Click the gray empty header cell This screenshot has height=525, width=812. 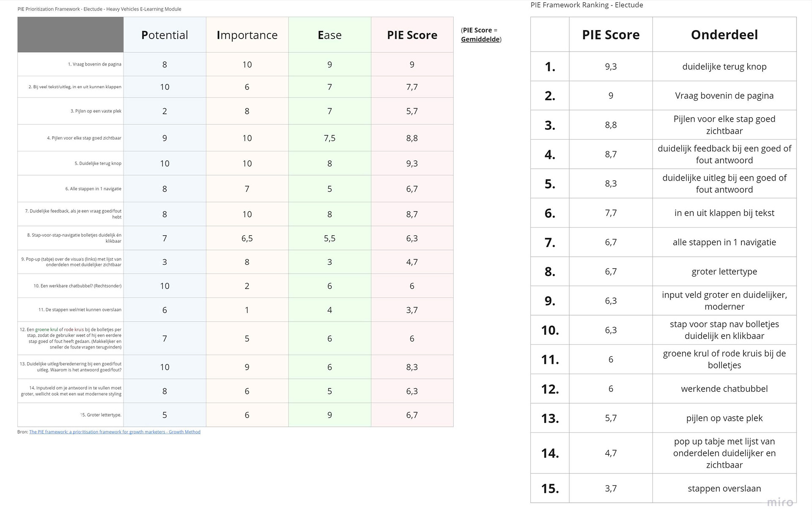coord(70,35)
